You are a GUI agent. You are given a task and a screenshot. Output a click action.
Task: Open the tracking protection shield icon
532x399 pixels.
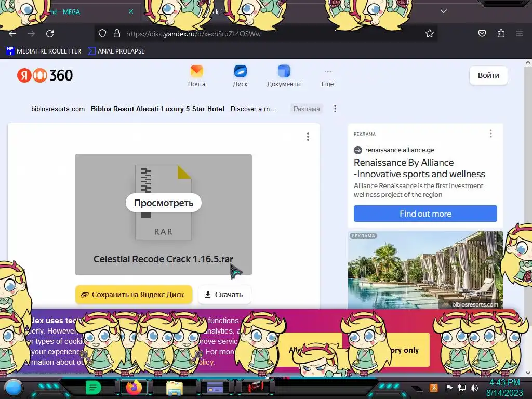point(102,34)
